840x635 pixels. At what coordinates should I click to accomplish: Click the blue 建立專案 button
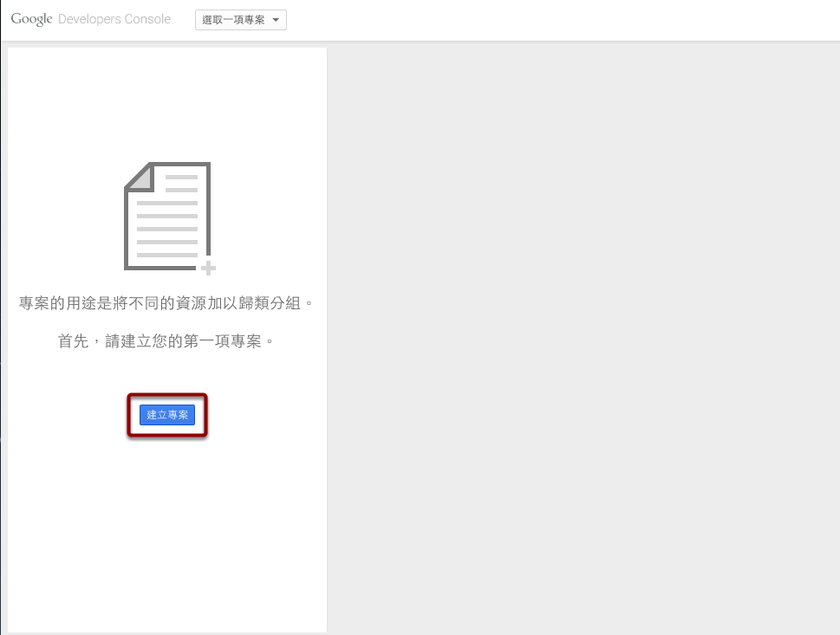tap(167, 415)
